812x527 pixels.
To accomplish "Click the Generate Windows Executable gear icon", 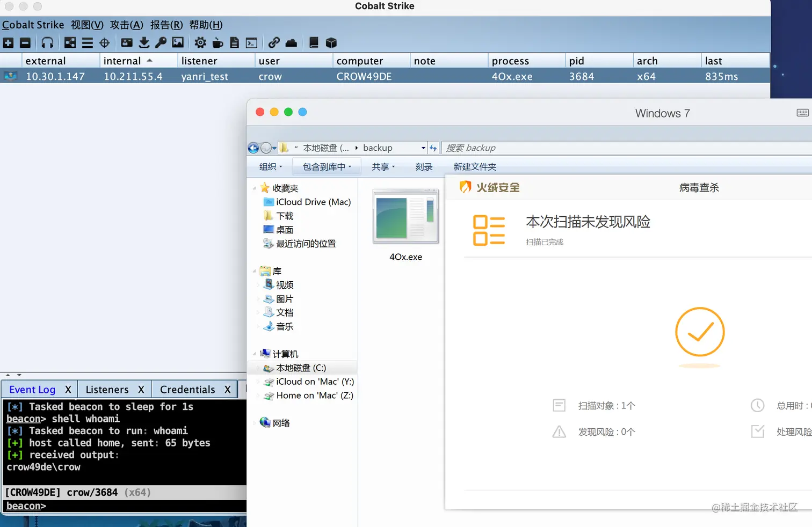I will pos(200,43).
